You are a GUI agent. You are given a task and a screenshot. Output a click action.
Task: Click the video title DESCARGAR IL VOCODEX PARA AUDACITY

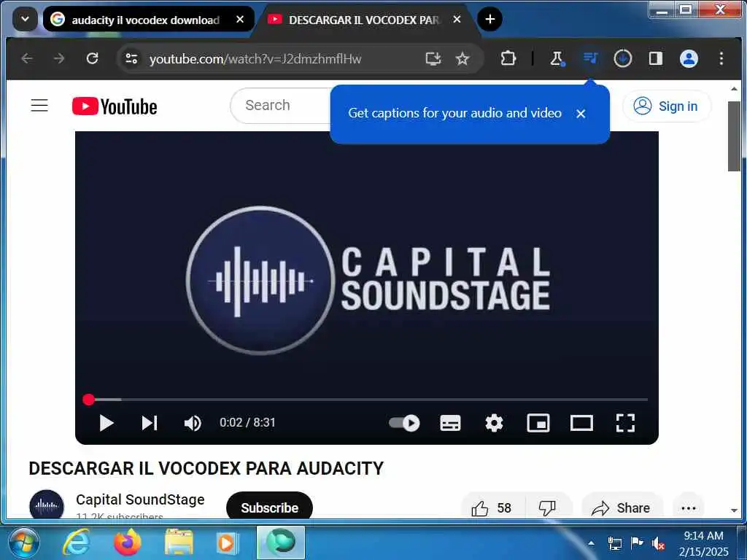click(206, 468)
